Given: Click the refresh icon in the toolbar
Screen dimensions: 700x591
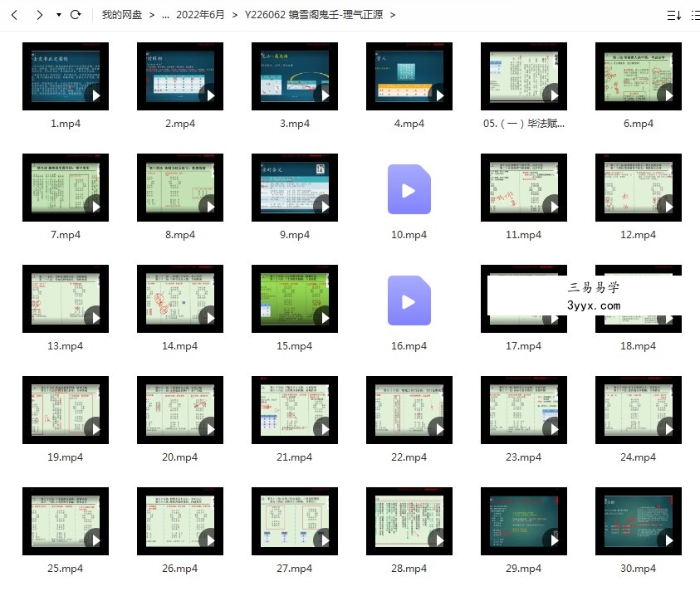Looking at the screenshot, I should click(x=76, y=15).
